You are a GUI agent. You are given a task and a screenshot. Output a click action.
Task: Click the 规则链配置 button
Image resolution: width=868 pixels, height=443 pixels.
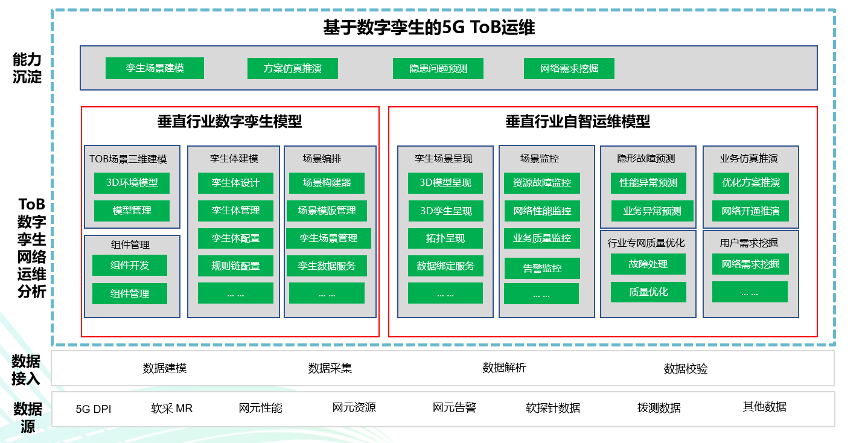(x=235, y=265)
